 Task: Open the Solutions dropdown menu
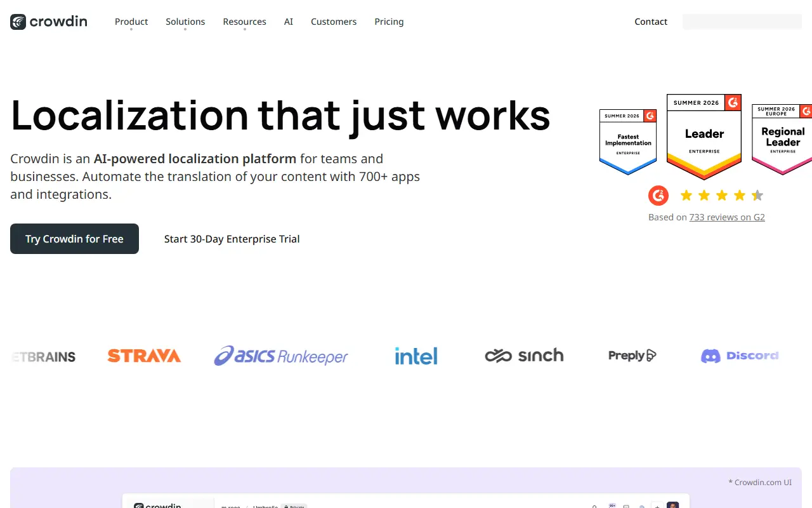pyautogui.click(x=185, y=22)
